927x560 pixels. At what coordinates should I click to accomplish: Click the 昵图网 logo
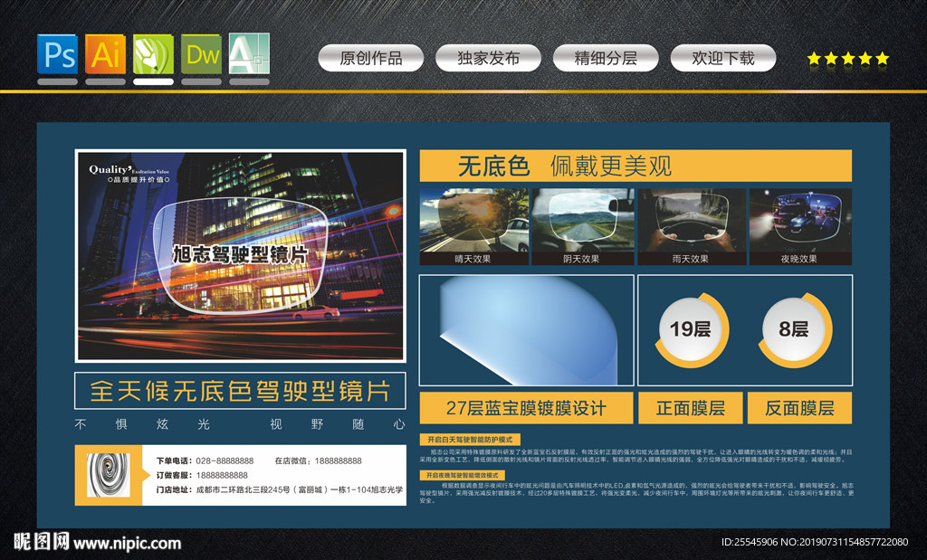pyautogui.click(x=41, y=542)
